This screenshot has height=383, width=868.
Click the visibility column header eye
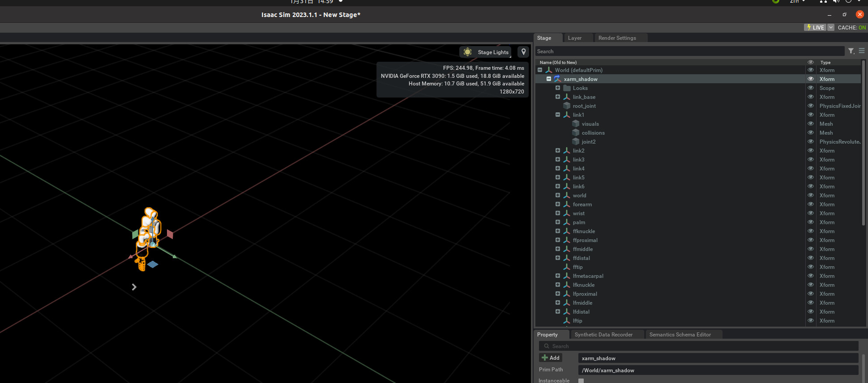click(x=811, y=62)
